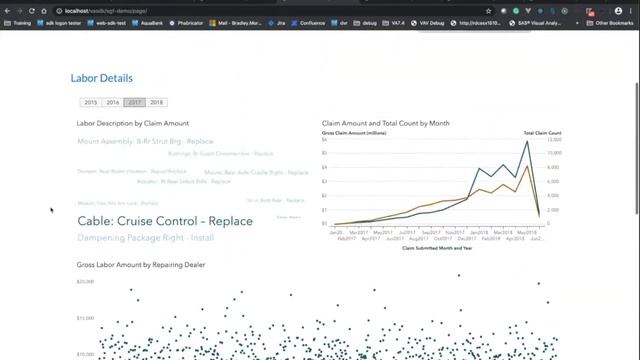Click 'Claim Amount and Total Count by Month' title
Viewport: 640px width, 360px height.
coord(385,123)
